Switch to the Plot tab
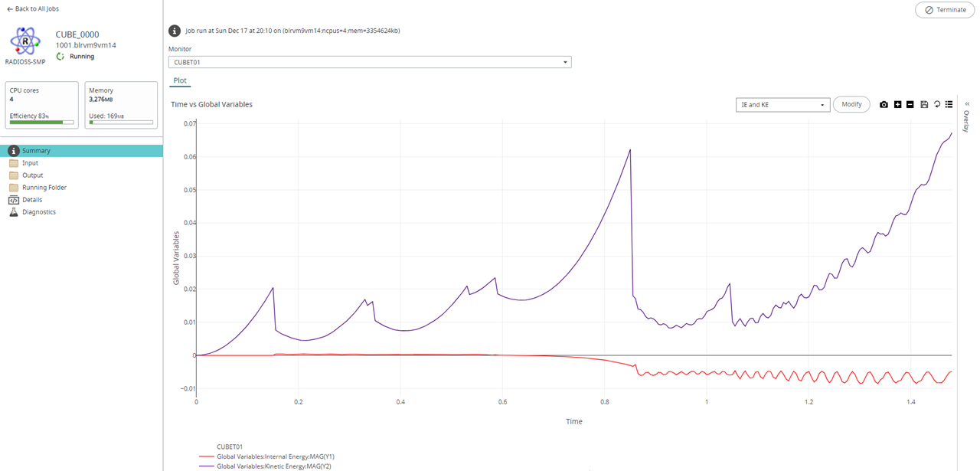The height and width of the screenshot is (471, 980). coord(180,80)
